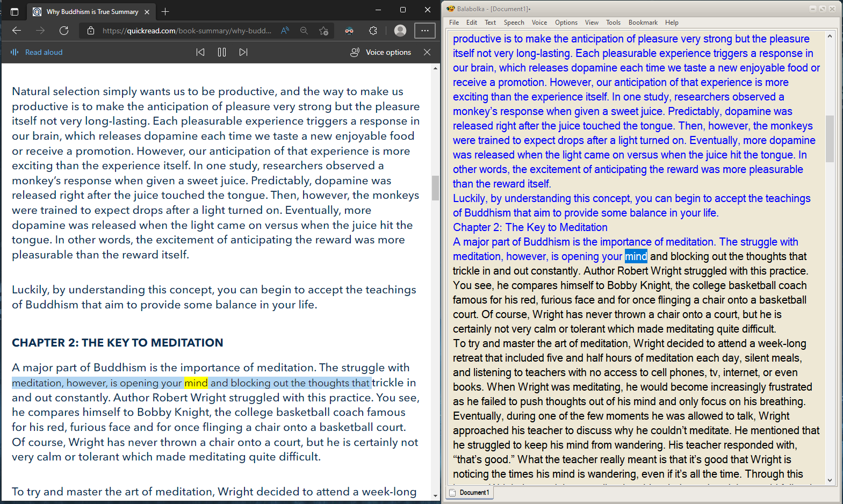The width and height of the screenshot is (843, 504).
Task: Minimize the Balabolka window
Action: 813,9
